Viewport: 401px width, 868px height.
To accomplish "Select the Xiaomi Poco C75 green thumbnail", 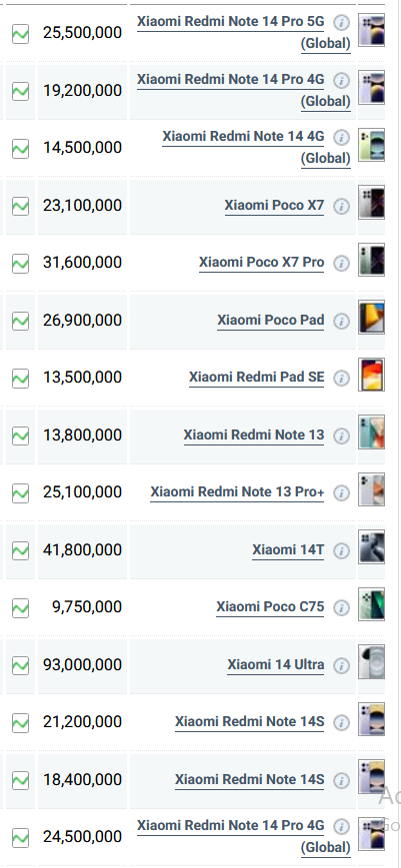I will tap(371, 604).
